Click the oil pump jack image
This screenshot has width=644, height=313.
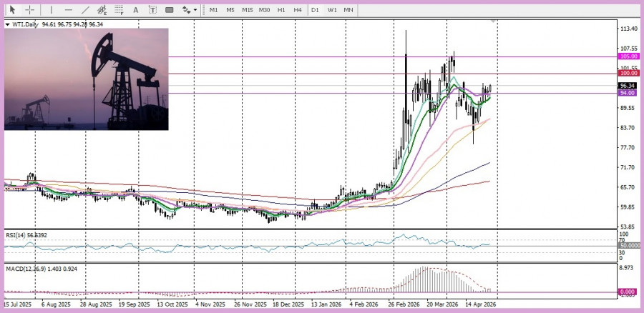point(86,79)
